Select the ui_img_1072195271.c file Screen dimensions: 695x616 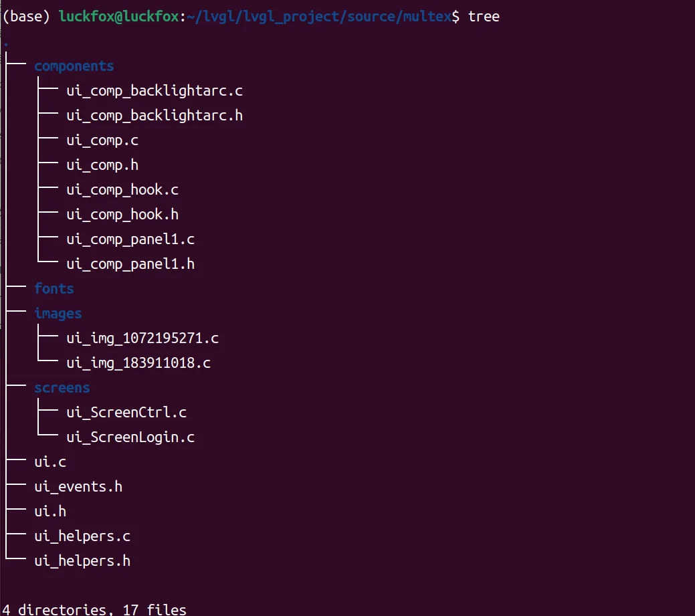142,338
